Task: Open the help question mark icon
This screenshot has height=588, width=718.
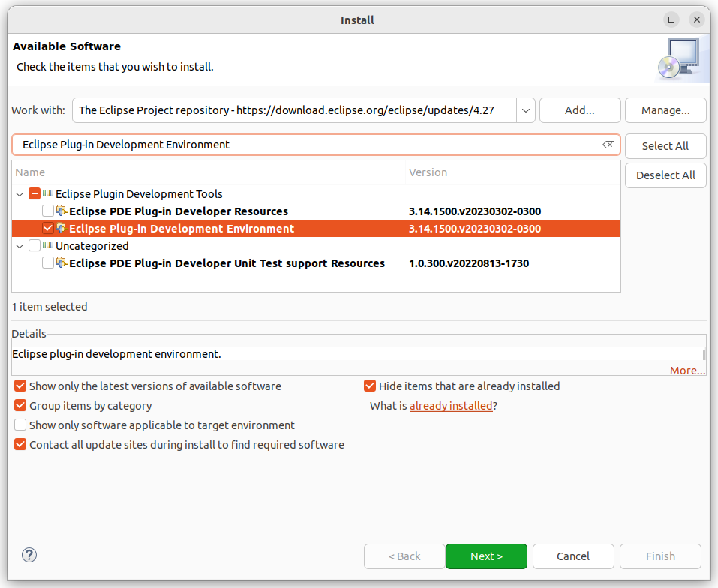Action: click(x=29, y=555)
